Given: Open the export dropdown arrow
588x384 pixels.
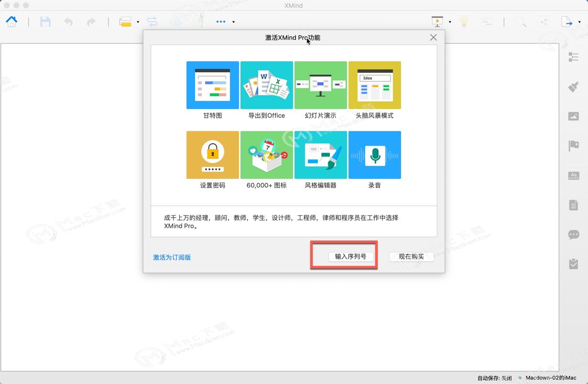Looking at the screenshot, I should 579,22.
